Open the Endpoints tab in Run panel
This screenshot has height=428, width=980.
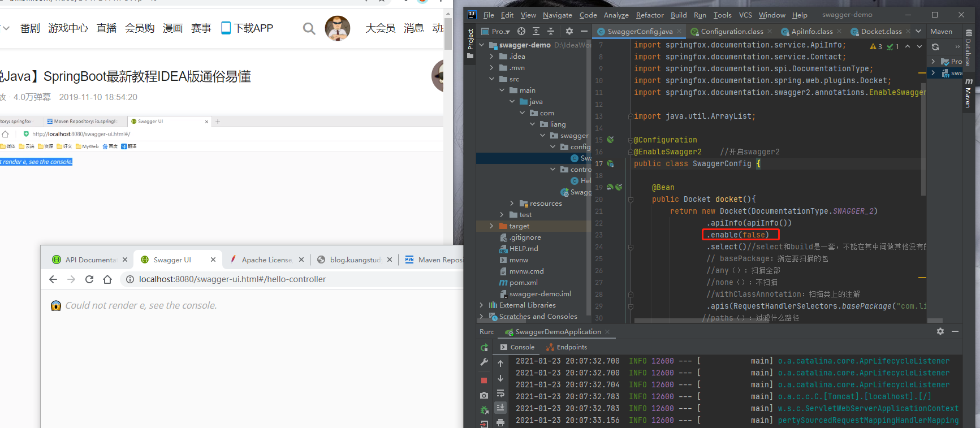(566, 347)
